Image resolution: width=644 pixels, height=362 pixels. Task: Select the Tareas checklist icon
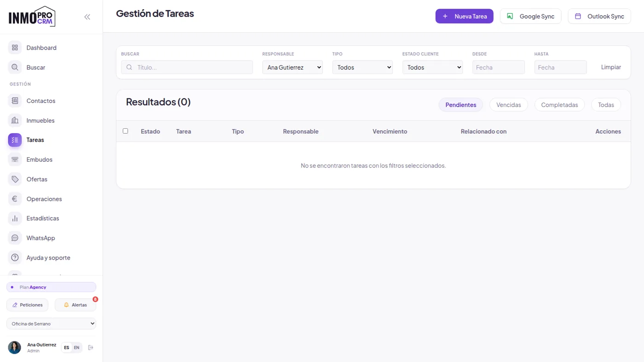pyautogui.click(x=15, y=140)
